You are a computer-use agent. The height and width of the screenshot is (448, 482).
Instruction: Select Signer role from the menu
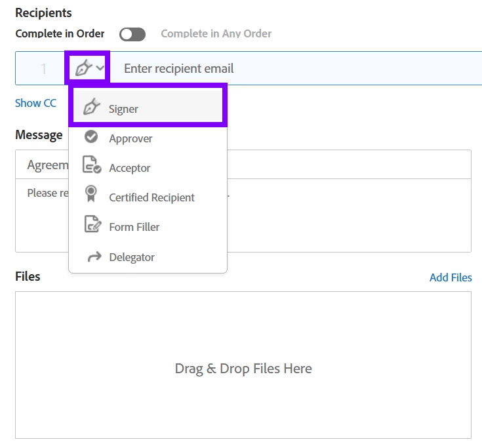(148, 105)
